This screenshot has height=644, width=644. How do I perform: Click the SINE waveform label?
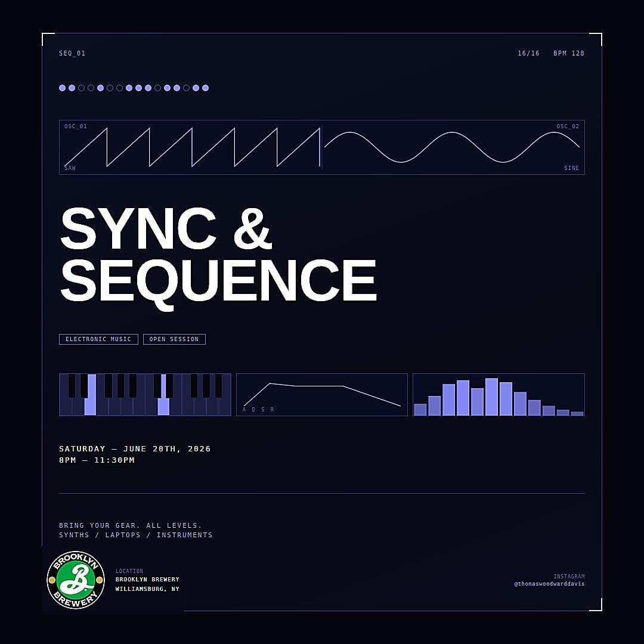click(x=571, y=168)
